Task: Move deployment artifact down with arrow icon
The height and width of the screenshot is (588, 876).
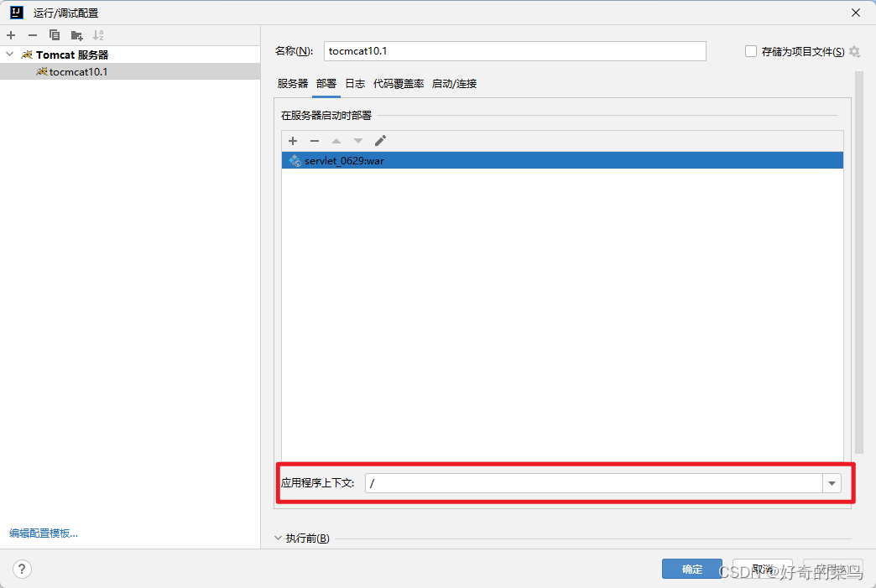Action: click(357, 140)
